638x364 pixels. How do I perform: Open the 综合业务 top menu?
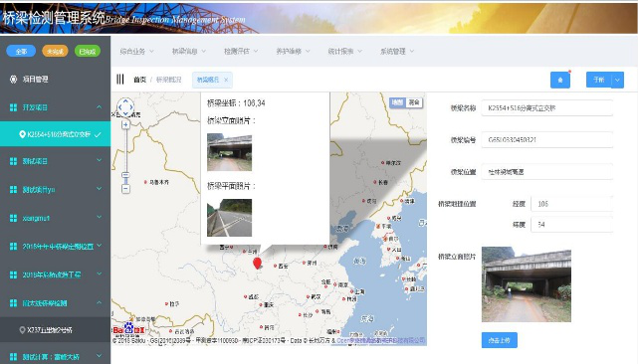(x=136, y=52)
